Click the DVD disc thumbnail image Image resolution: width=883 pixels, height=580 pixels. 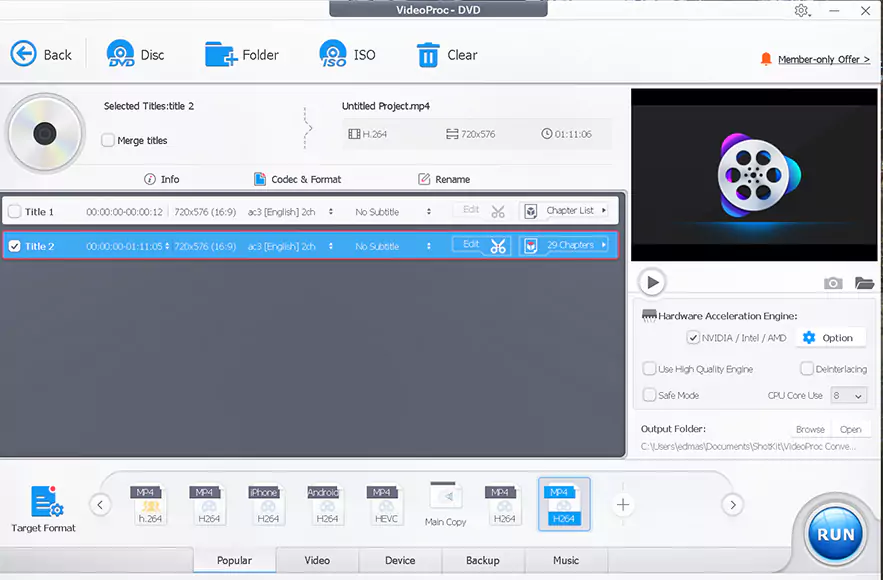(45, 133)
